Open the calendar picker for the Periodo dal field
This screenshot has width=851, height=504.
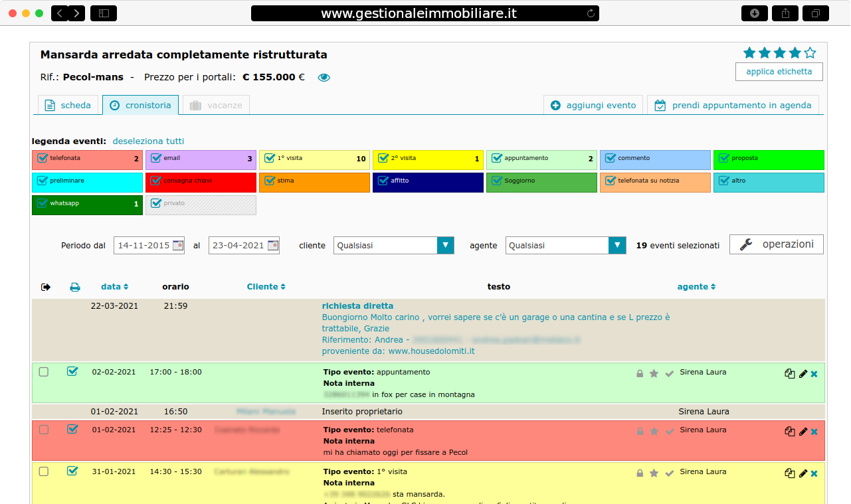pos(177,245)
